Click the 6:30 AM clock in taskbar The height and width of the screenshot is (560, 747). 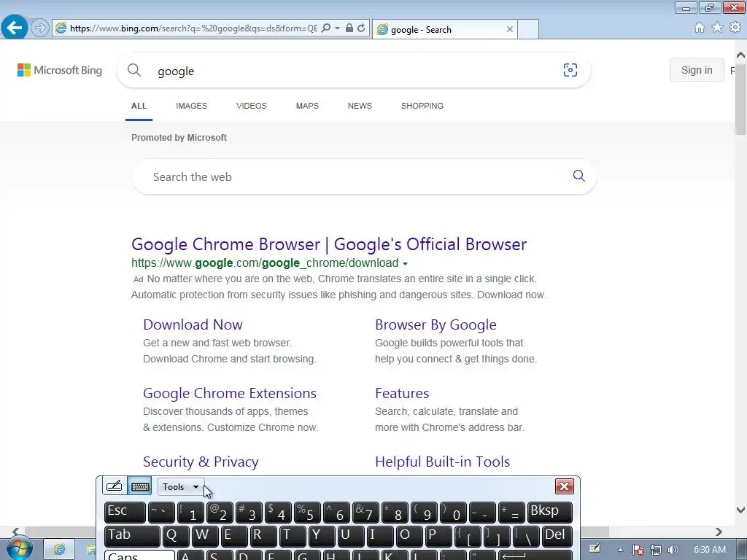pos(709,550)
